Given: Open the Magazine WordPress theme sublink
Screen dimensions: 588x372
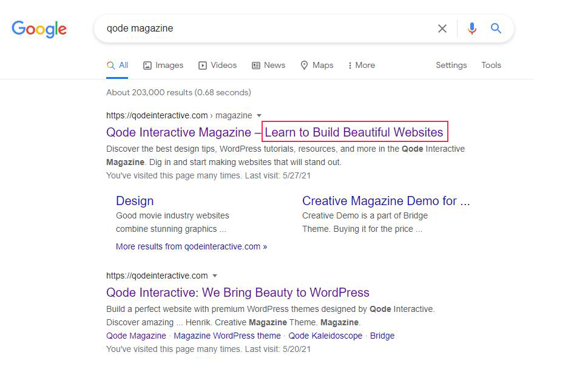Looking at the screenshot, I should tap(227, 336).
